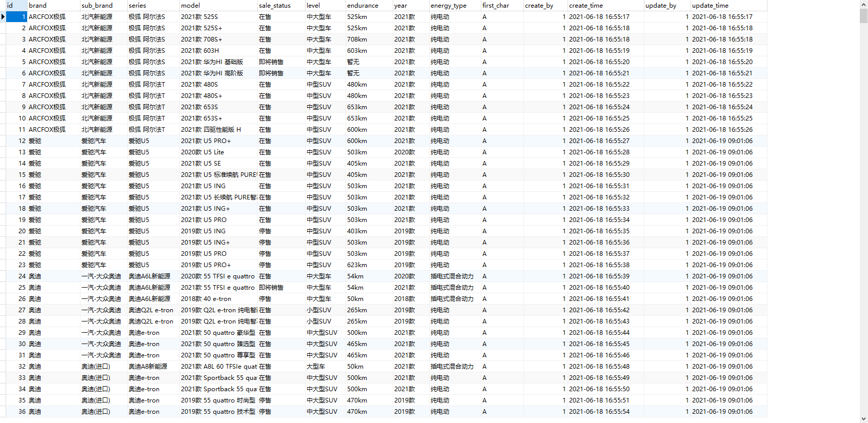Select create_time cell '2021-06-18 16:55:27'
The height and width of the screenshot is (423, 868).
605,141
